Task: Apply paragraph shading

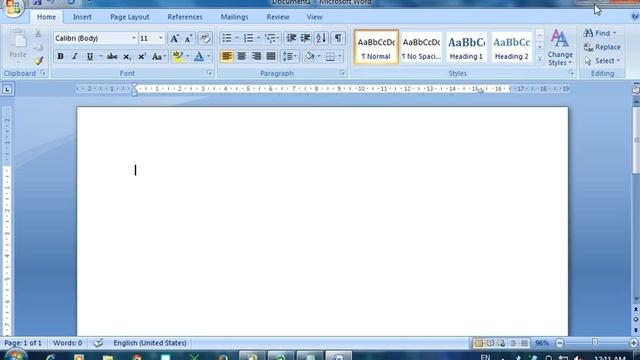Action: pos(309,56)
